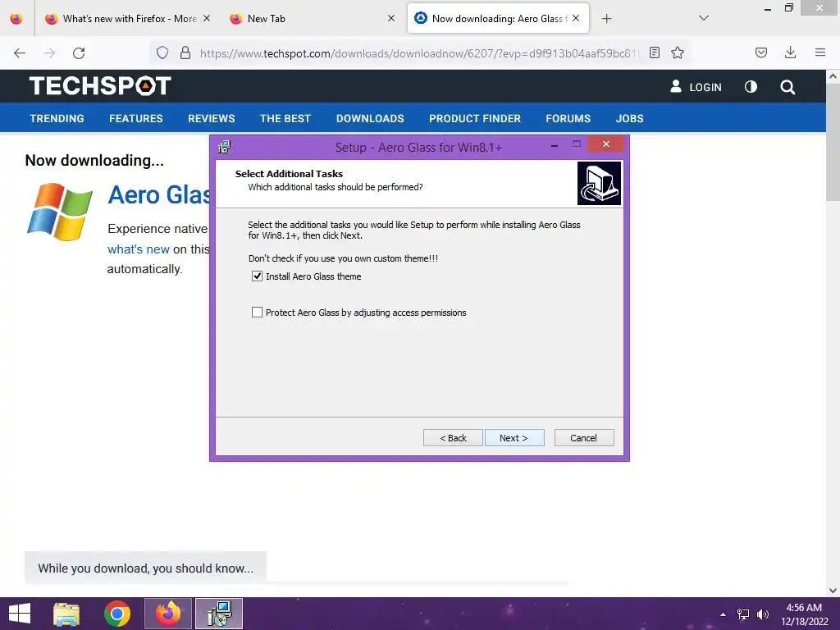
Task: Close the New Tab tab
Action: [x=391, y=18]
